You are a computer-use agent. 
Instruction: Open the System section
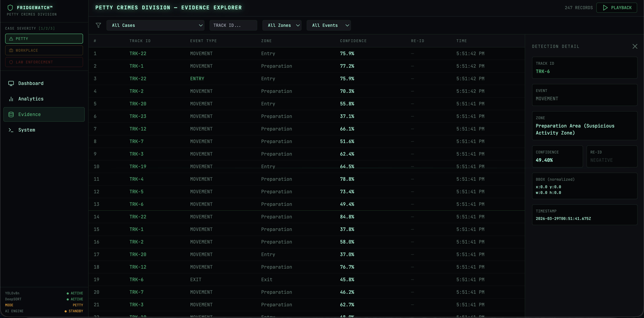27,130
